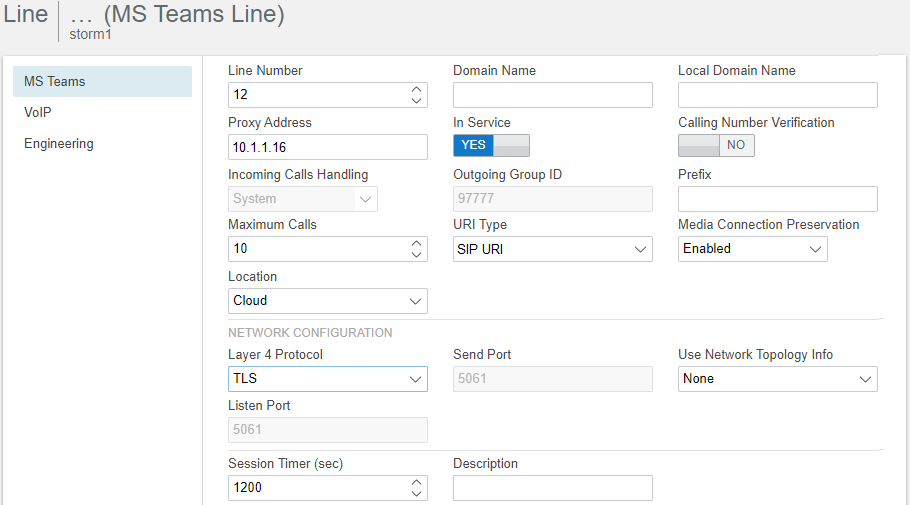This screenshot has height=505, width=910.
Task: Click the Domain Name input field
Action: 552,95
